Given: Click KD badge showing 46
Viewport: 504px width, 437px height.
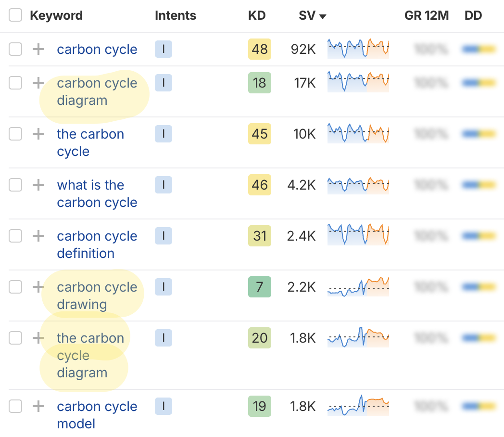Looking at the screenshot, I should (x=260, y=185).
